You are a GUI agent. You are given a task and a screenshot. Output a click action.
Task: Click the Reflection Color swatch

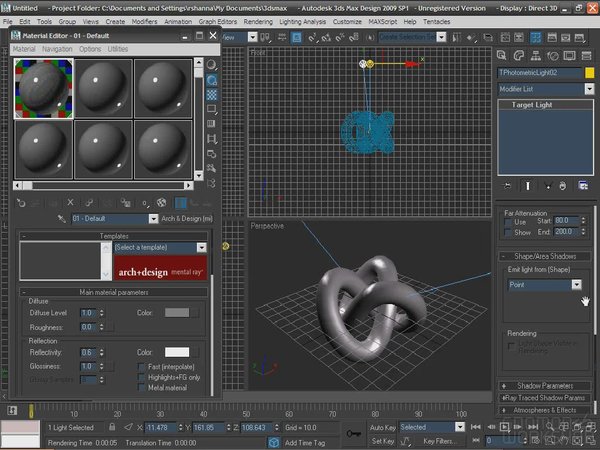pyautogui.click(x=177, y=352)
